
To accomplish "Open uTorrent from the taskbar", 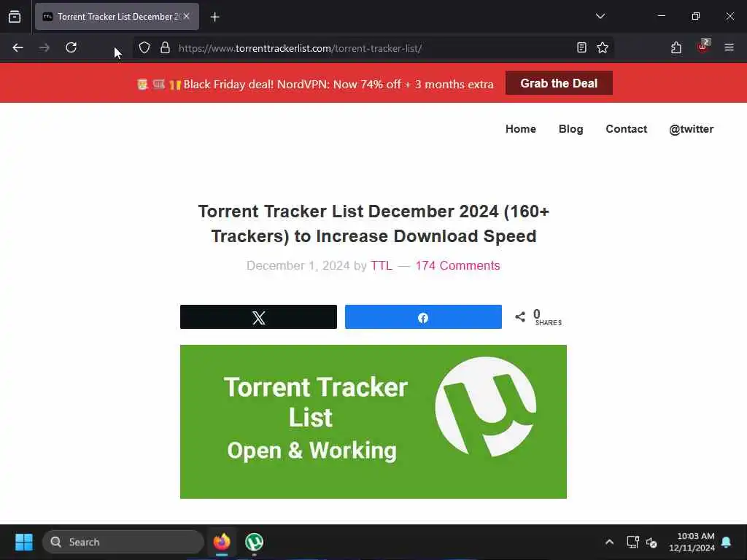I will 254,542.
